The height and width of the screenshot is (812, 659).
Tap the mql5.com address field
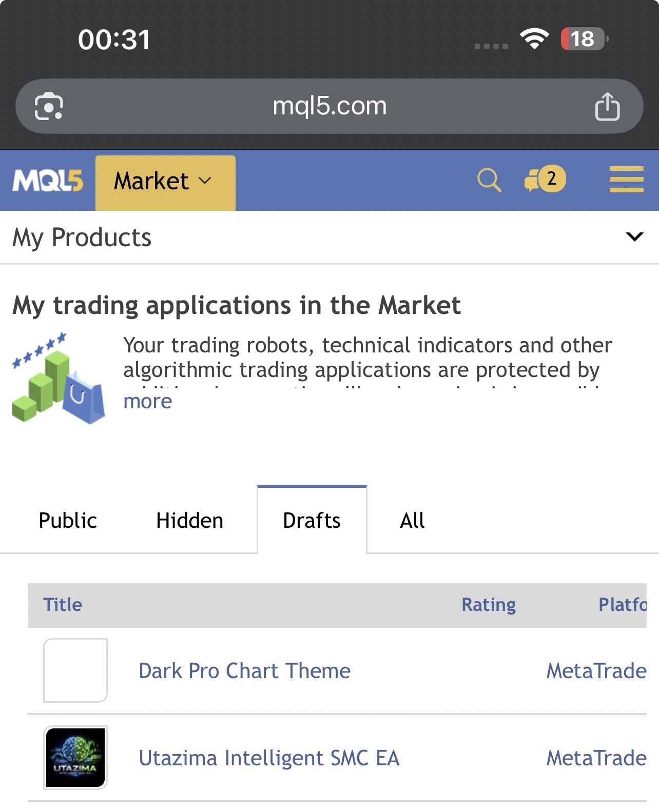[x=329, y=106]
